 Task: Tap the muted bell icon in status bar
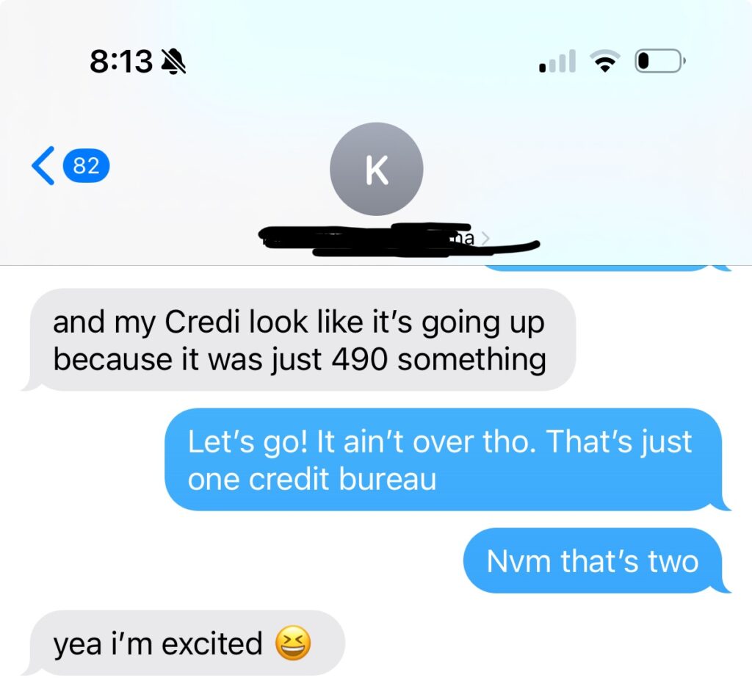(x=173, y=62)
